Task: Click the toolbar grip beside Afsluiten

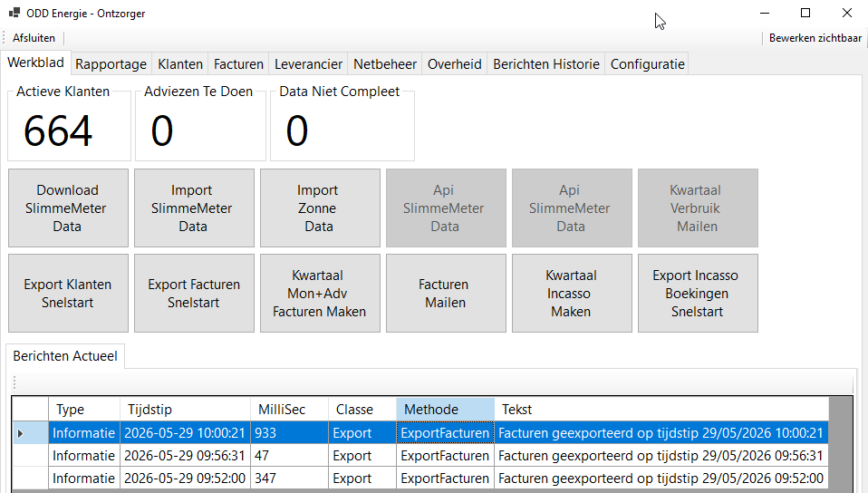Action: tap(4, 38)
